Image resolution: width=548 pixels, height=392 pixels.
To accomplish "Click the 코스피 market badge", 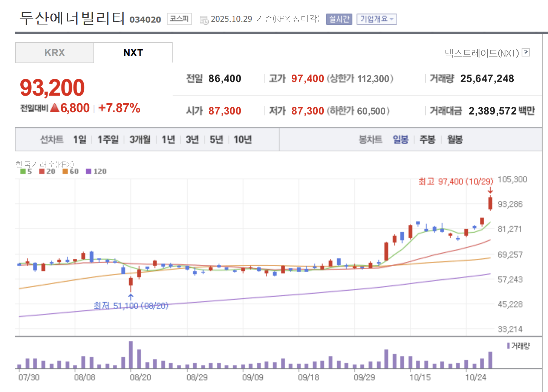I will 179,18.
